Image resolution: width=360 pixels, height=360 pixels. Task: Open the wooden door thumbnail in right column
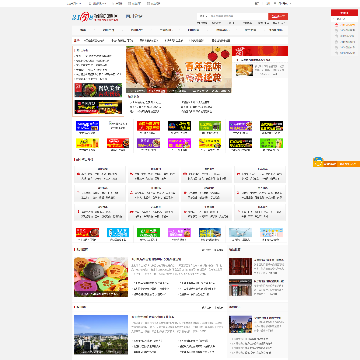click(240, 266)
